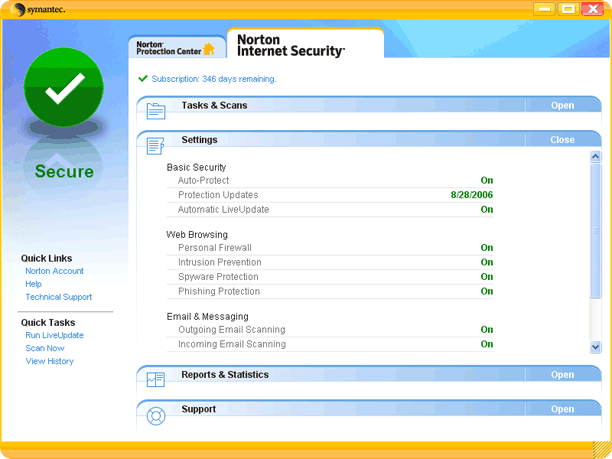Click the settings scrollbar up arrow
This screenshot has width=612, height=459.
point(595,157)
